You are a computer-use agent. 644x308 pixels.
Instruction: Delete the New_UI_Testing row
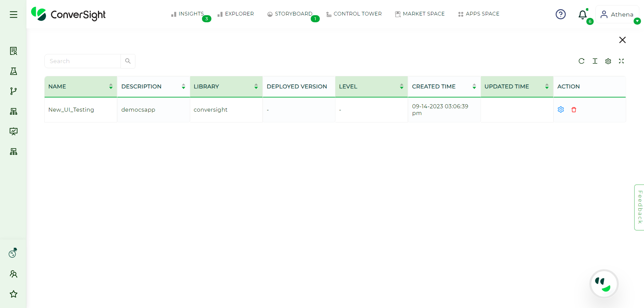point(574,110)
